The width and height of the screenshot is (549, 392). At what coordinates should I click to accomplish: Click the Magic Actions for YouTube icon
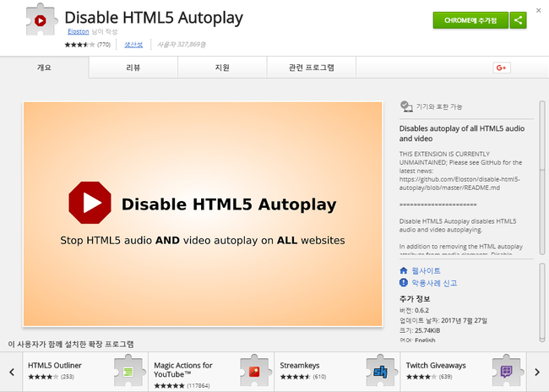tap(254, 371)
